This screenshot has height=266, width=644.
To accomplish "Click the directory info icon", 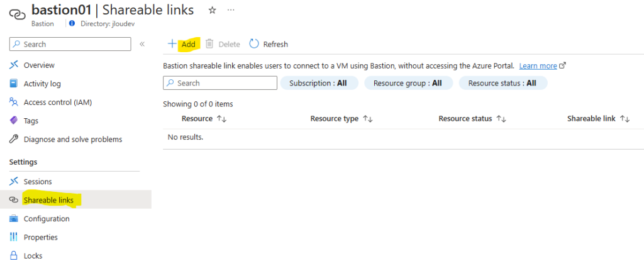I will pos(72,23).
